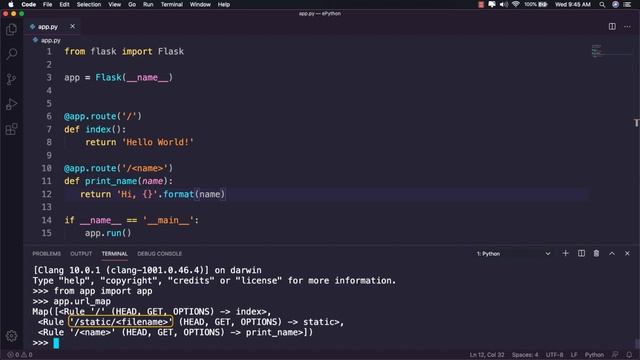Screen dimensions: 640x360
Task: Open the Code application menu
Action: tap(29, 4)
